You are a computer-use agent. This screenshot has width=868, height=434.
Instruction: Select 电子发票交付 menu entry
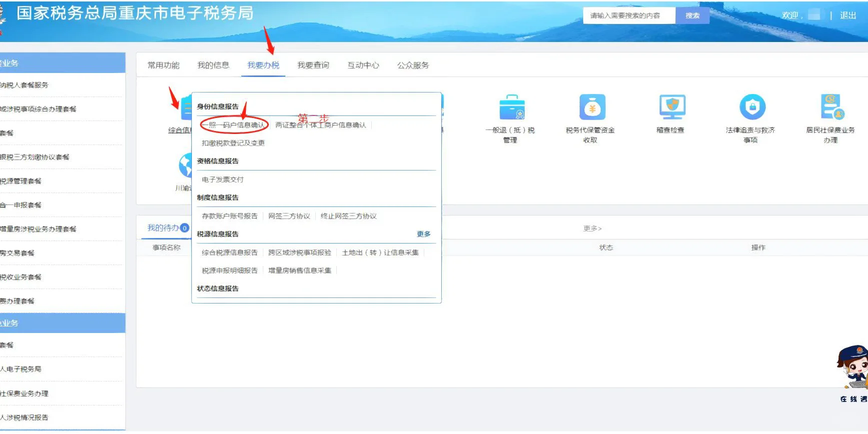[x=222, y=179]
